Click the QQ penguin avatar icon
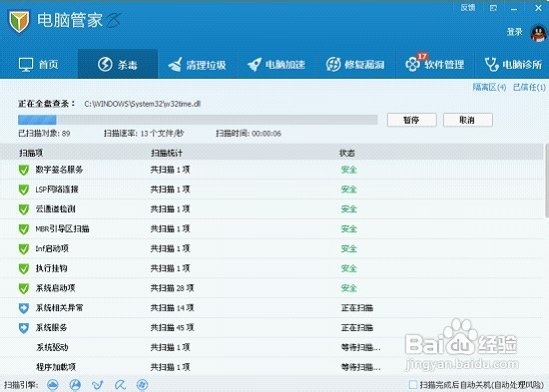 538,34
